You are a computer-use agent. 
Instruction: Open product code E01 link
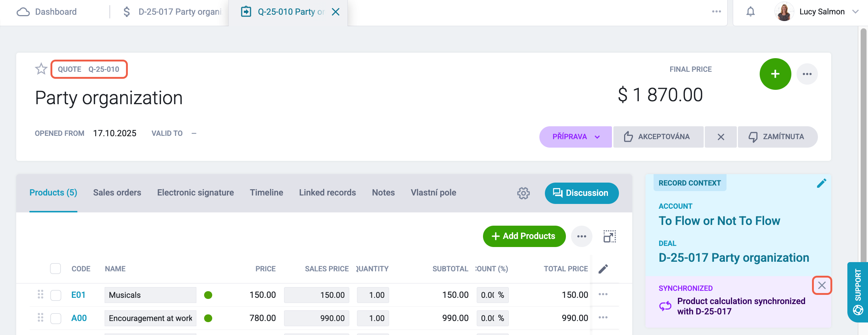pyautogui.click(x=78, y=295)
